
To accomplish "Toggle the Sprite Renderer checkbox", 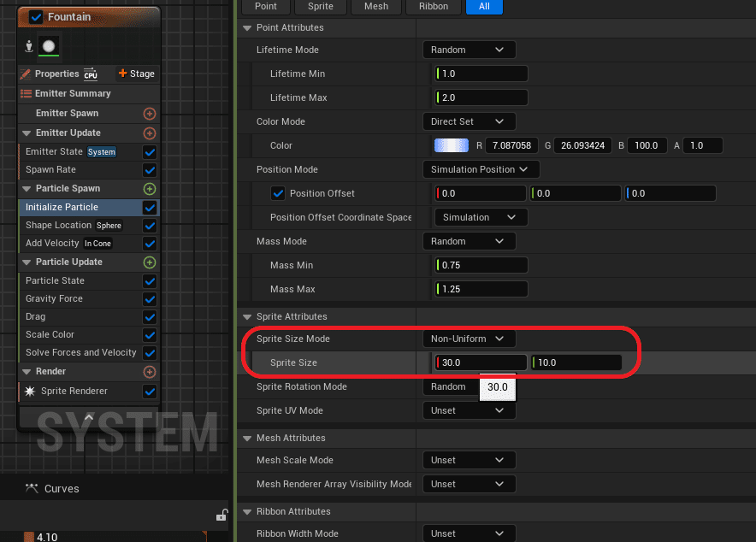I will [150, 392].
